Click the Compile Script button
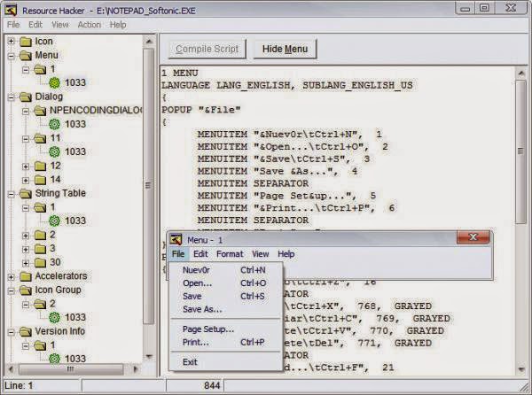The image size is (532, 395). [x=207, y=49]
